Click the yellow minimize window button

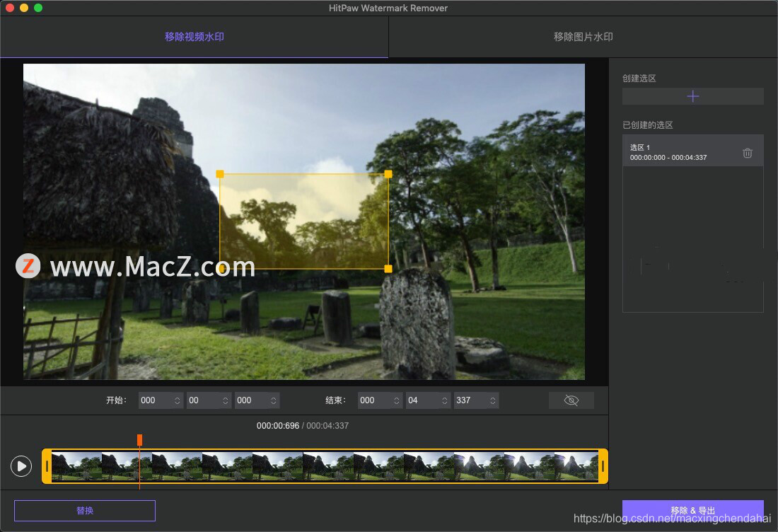coord(24,8)
